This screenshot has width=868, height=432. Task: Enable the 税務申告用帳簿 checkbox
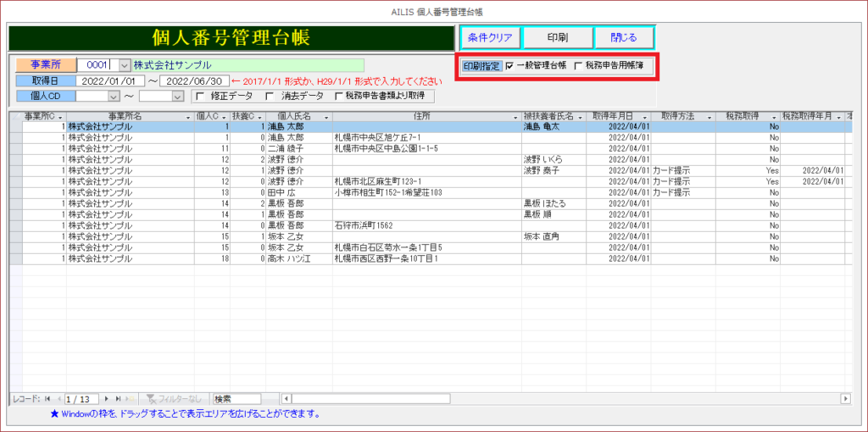[x=578, y=66]
